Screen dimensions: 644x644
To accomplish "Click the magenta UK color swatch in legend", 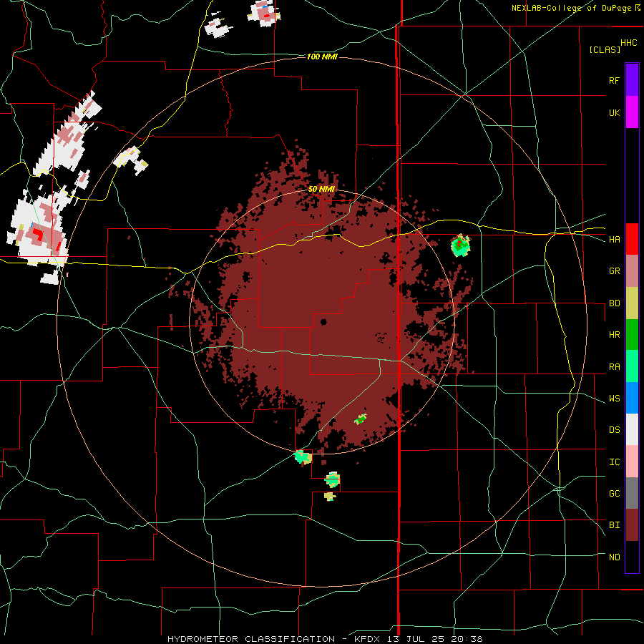I will pos(632,112).
